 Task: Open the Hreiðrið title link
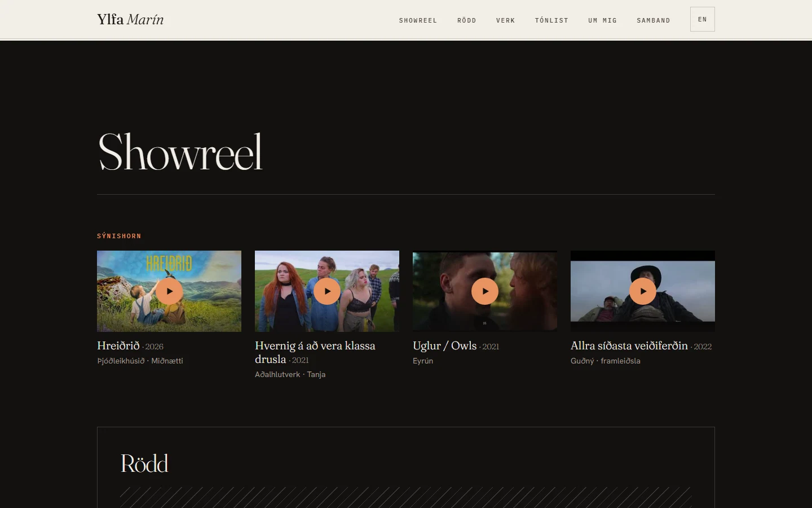coord(118,345)
